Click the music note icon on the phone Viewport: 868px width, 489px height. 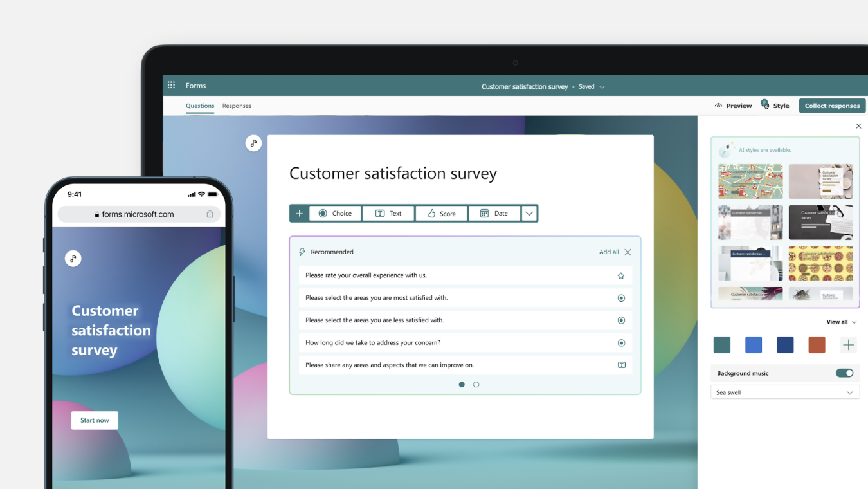tap(73, 259)
